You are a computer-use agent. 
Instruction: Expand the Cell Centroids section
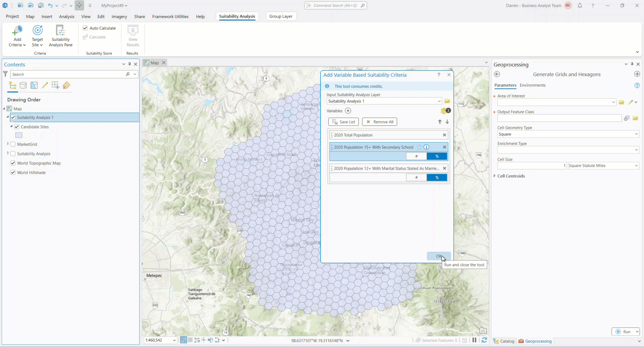tap(495, 176)
